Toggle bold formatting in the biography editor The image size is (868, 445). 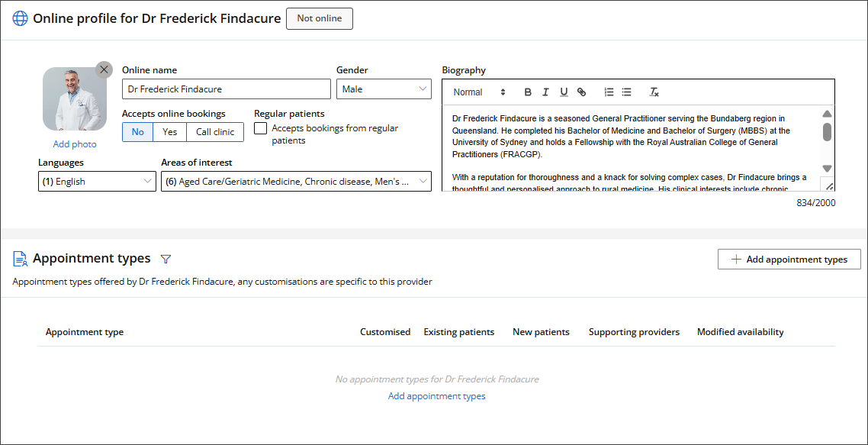(527, 92)
